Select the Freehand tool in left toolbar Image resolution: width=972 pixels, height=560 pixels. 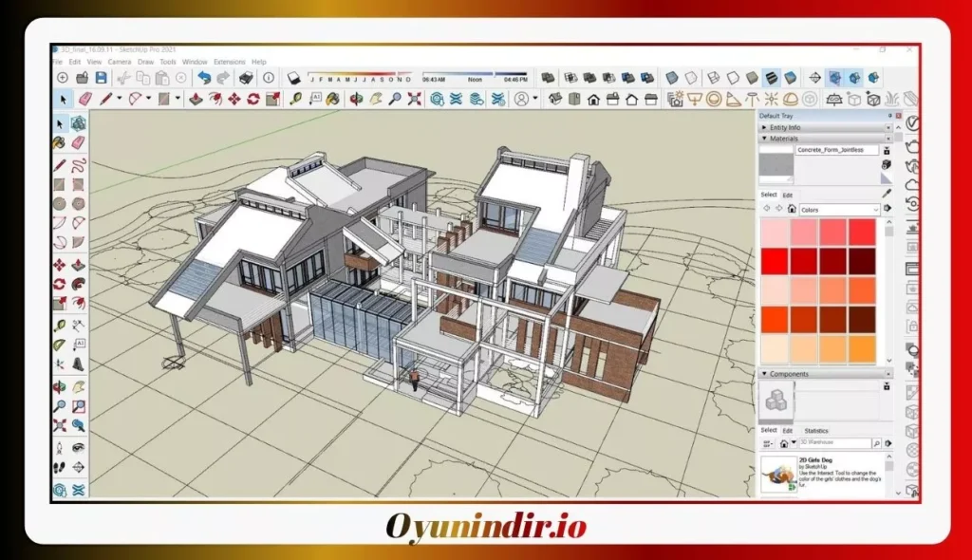click(x=78, y=165)
